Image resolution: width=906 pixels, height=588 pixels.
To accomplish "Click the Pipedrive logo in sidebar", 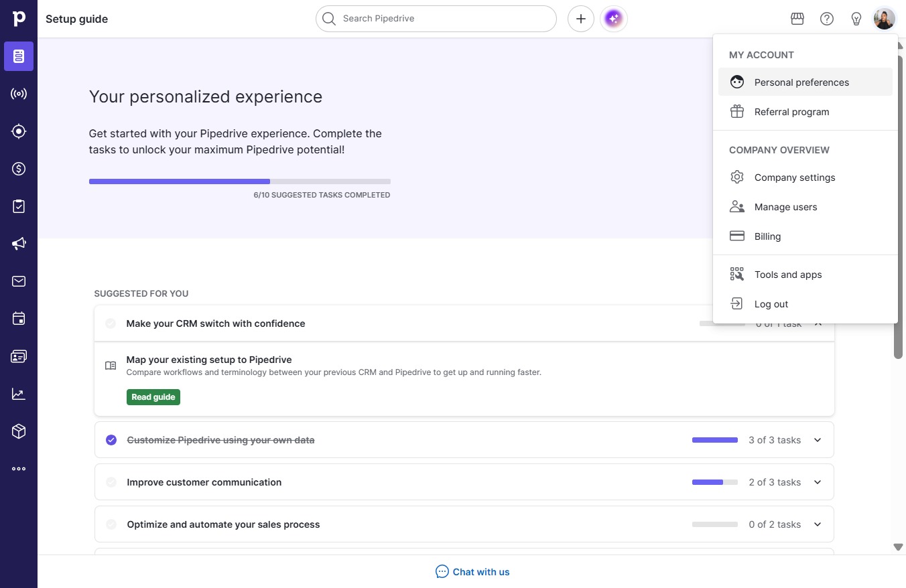I will (19, 19).
